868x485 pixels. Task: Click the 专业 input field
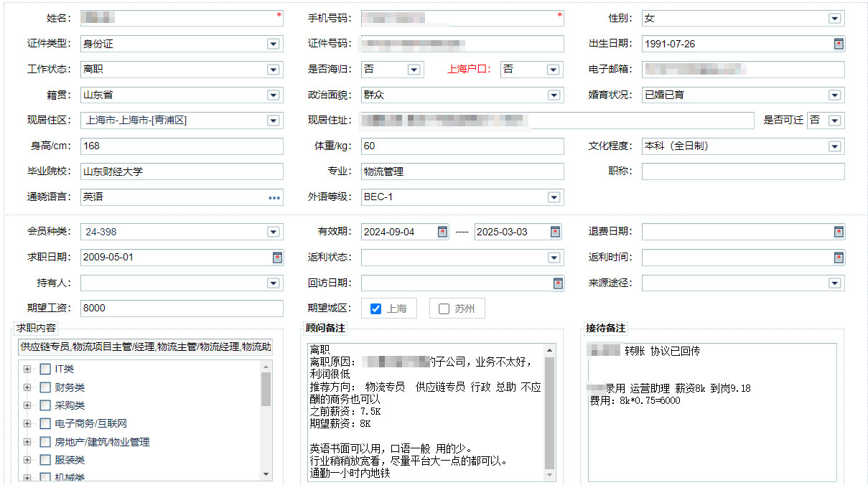[x=462, y=171]
